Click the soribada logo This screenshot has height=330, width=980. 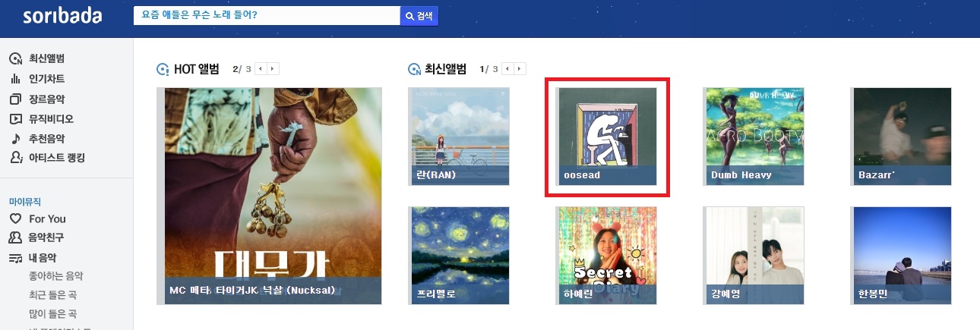point(62,16)
